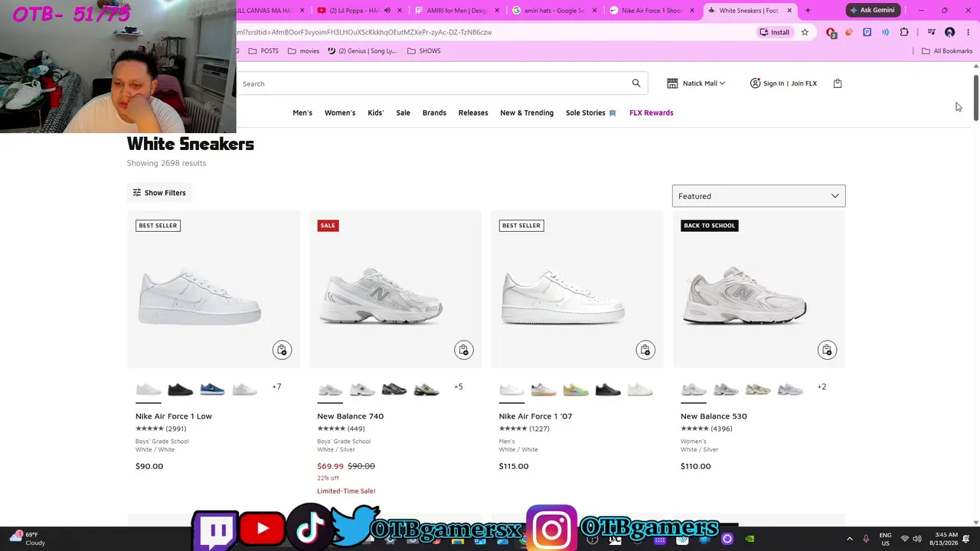Screen dimensions: 980x551
Task: Show 2 more colors for New Balance 530
Action: coord(822,387)
